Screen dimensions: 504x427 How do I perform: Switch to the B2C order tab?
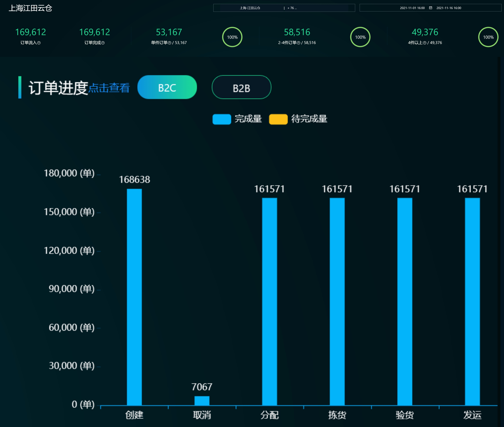(167, 87)
